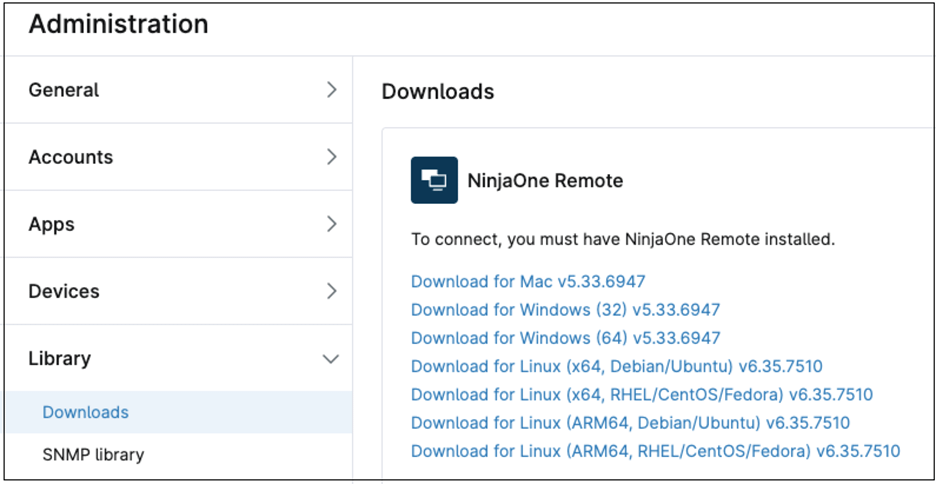Expand the Devices section chevron
936x484 pixels.
[331, 291]
